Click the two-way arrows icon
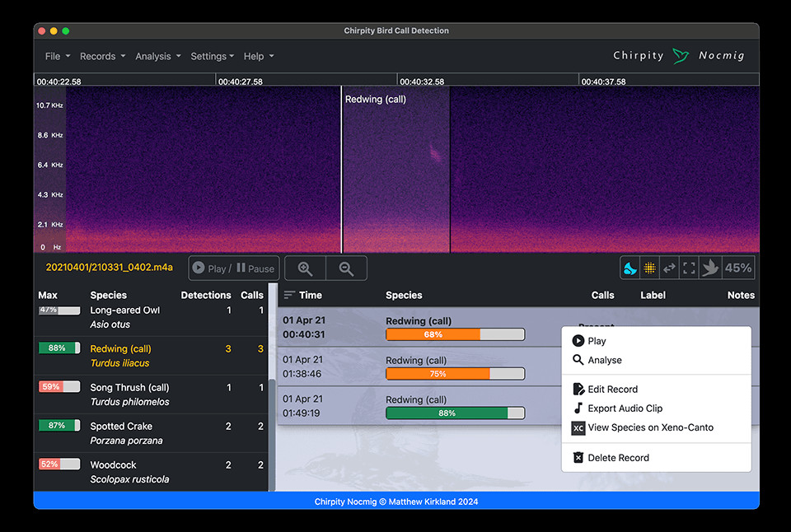The width and height of the screenshot is (791, 532). point(669,268)
